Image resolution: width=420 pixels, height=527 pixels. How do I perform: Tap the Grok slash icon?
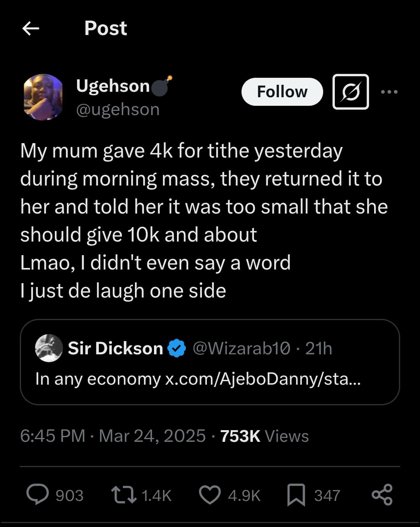[x=350, y=92]
